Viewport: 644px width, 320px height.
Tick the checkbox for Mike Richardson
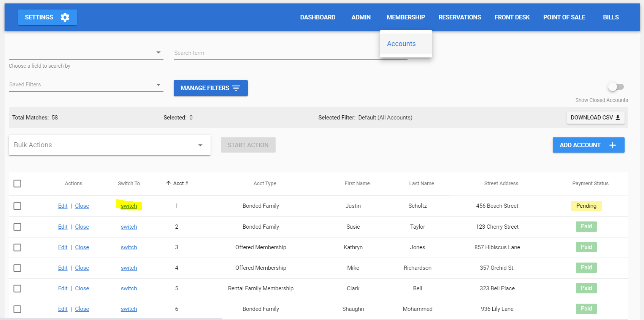pyautogui.click(x=17, y=268)
